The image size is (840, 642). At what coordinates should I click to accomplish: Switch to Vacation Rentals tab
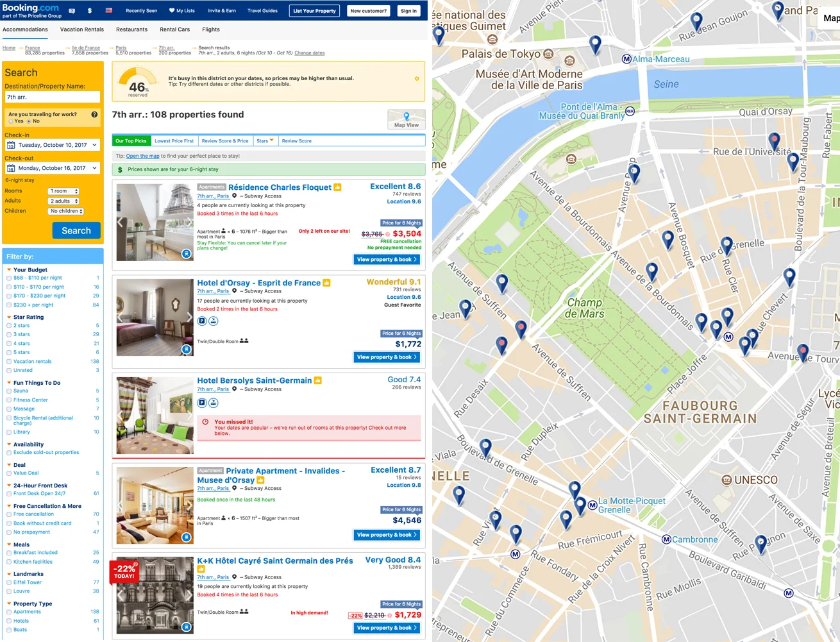81,30
